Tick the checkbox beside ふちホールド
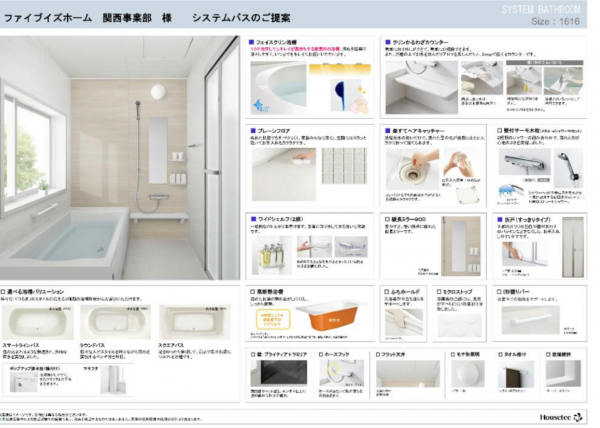600x428 pixels. point(386,292)
